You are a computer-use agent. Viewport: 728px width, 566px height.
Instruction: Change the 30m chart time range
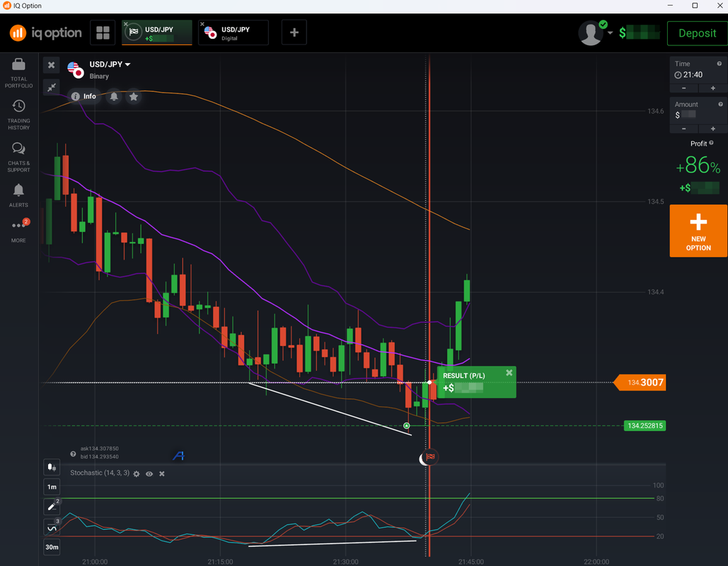52,547
